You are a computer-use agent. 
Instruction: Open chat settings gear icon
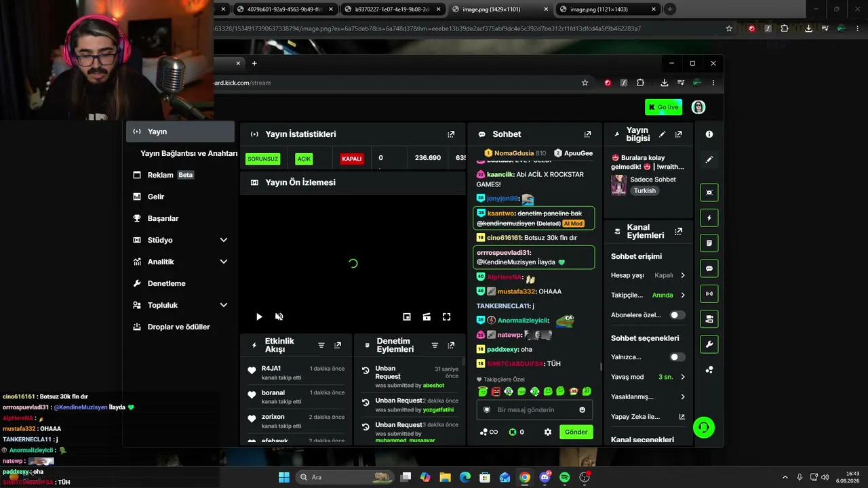tap(548, 432)
